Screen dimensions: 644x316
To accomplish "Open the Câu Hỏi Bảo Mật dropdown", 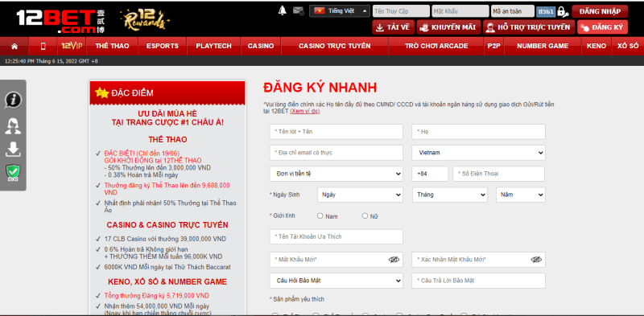I will [x=336, y=281].
